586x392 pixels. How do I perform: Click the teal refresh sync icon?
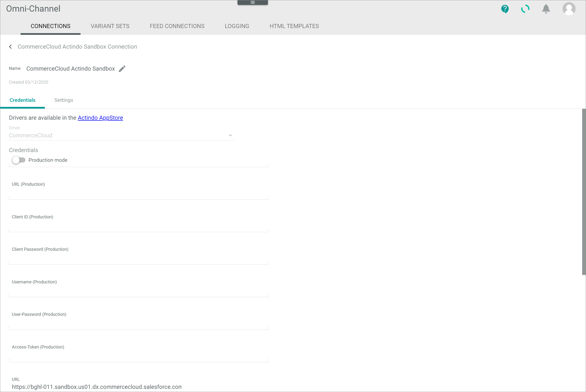[x=525, y=9]
